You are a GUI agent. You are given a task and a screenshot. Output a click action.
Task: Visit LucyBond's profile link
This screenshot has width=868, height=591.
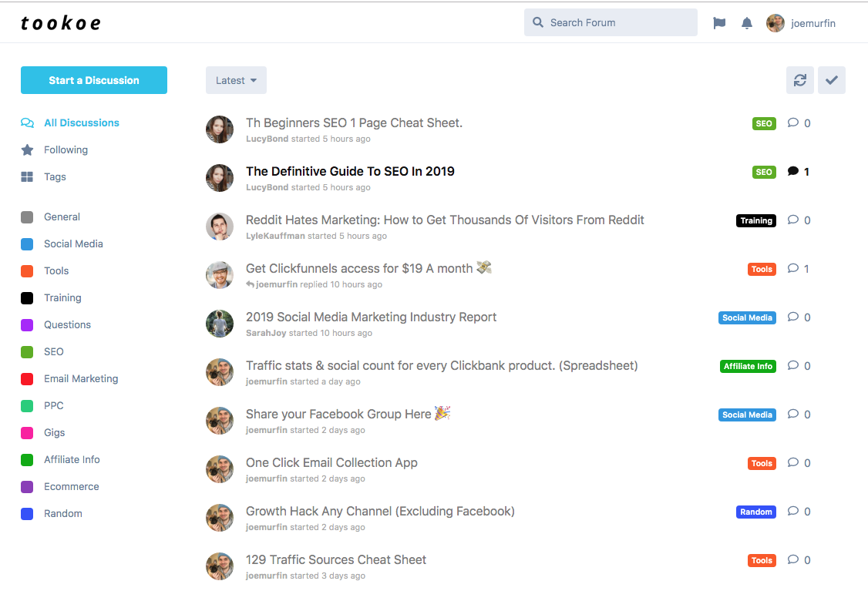click(267, 139)
